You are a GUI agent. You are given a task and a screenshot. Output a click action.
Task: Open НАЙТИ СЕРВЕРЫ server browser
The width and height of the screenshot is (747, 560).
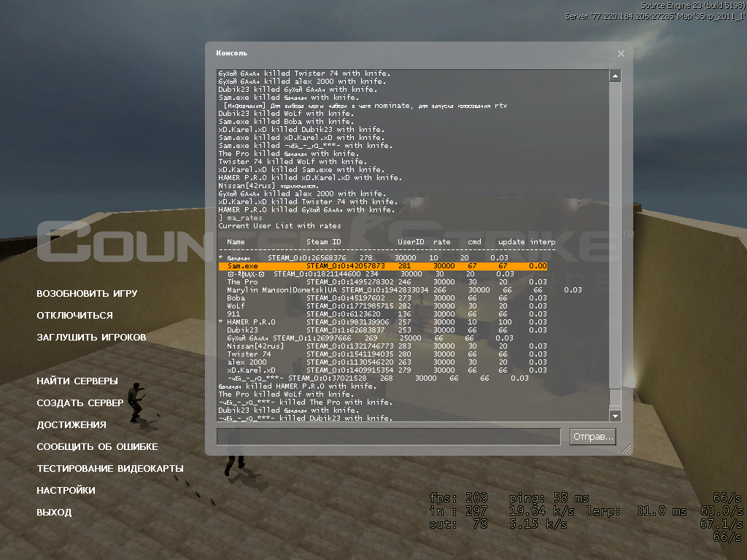77,381
